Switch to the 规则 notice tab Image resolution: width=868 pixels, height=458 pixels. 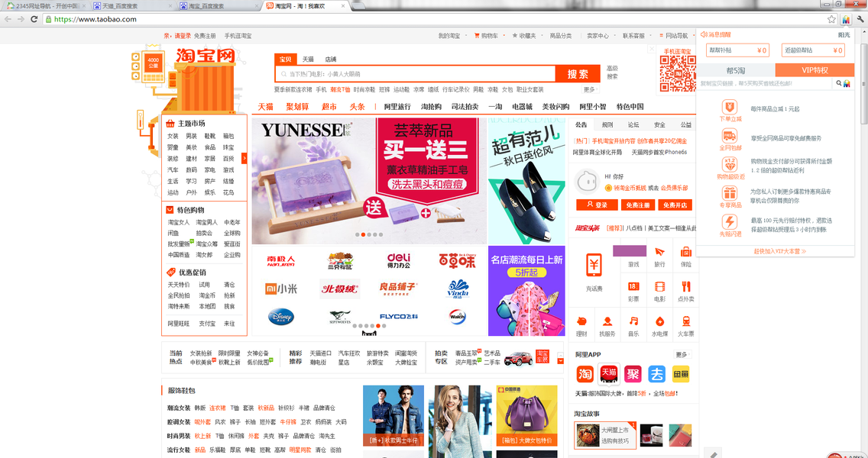pyautogui.click(x=607, y=124)
